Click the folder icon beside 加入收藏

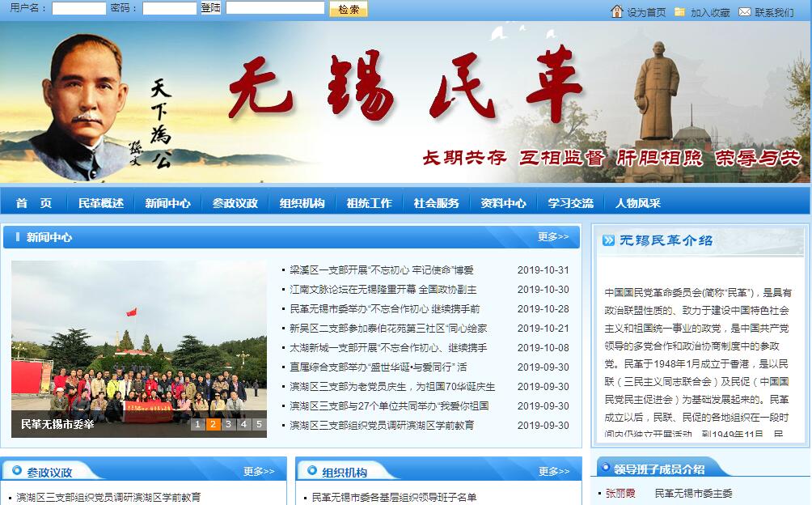coord(679,12)
